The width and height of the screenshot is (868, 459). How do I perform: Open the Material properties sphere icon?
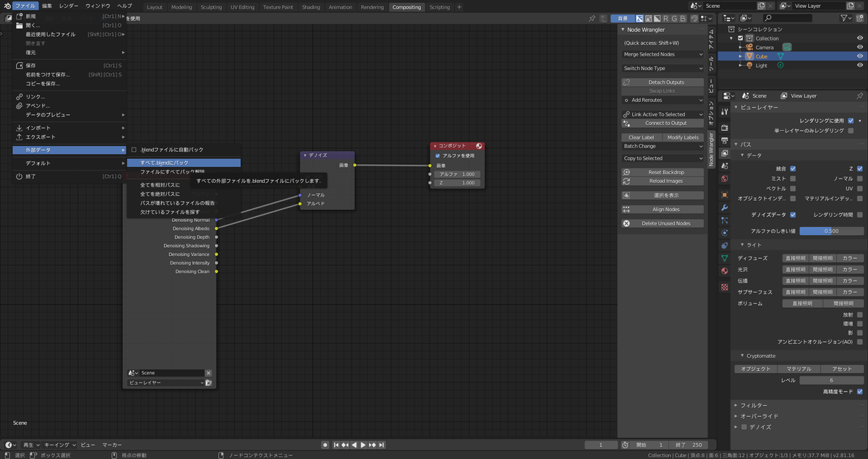[724, 271]
